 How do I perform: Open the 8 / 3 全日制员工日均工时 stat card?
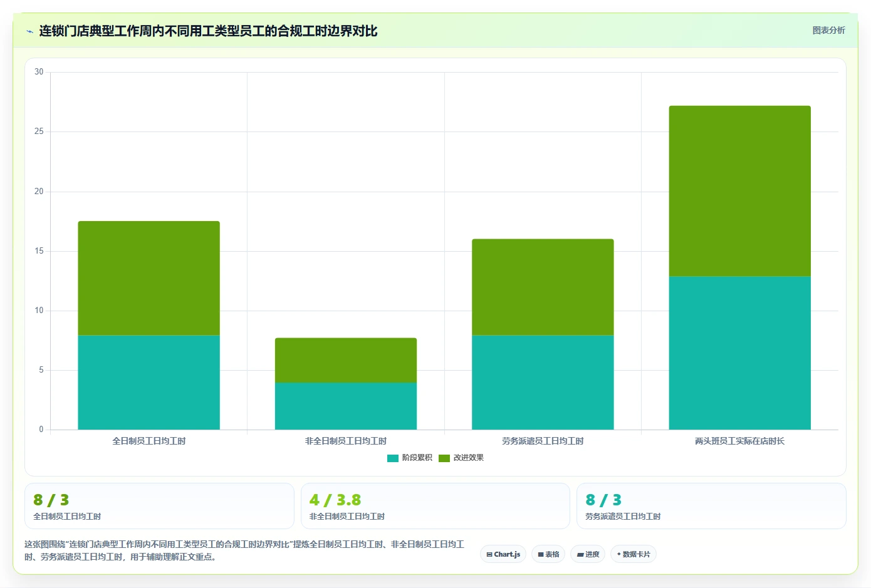(159, 506)
